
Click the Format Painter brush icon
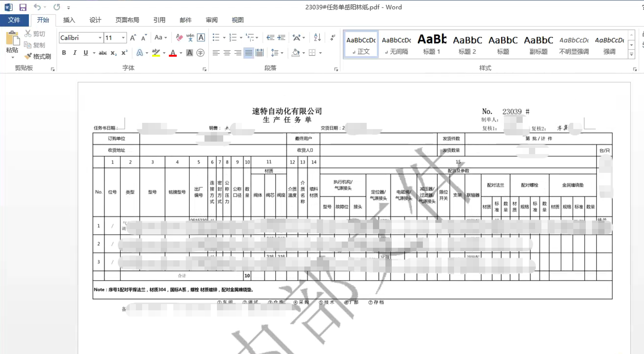[28, 56]
